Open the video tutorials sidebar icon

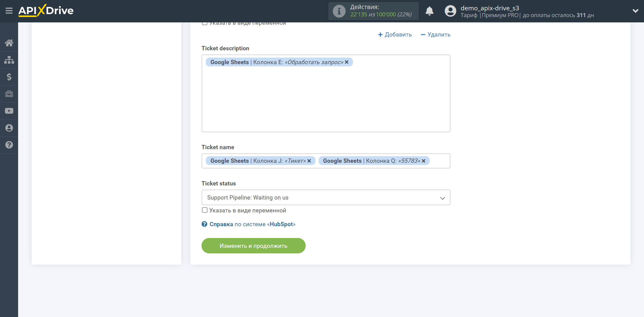pos(9,111)
